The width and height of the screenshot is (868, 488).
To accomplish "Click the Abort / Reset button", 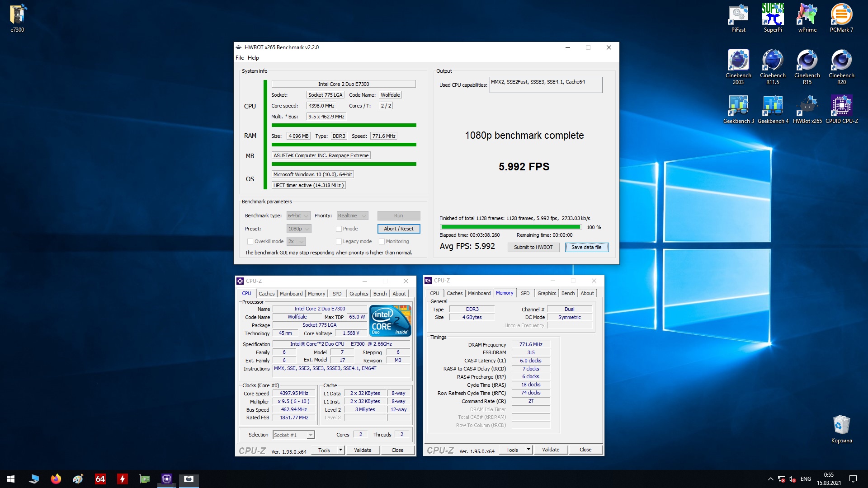I will point(399,229).
